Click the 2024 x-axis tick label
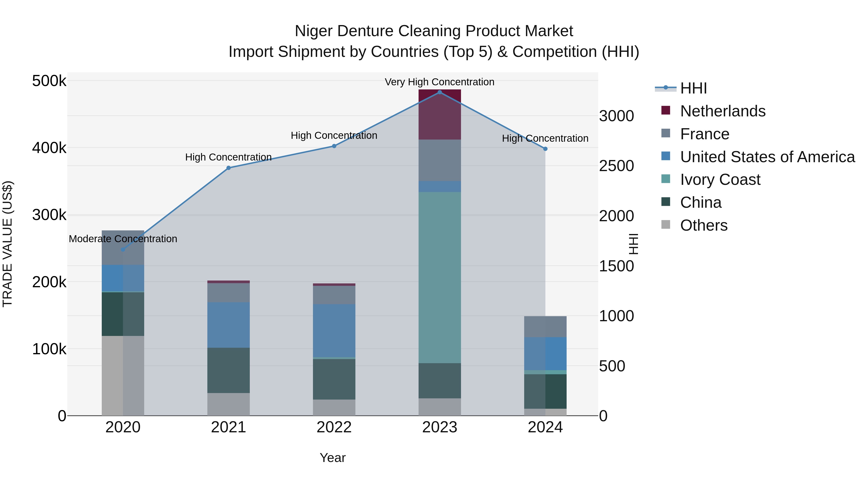Screen dimensions: 868x488 pos(545,427)
